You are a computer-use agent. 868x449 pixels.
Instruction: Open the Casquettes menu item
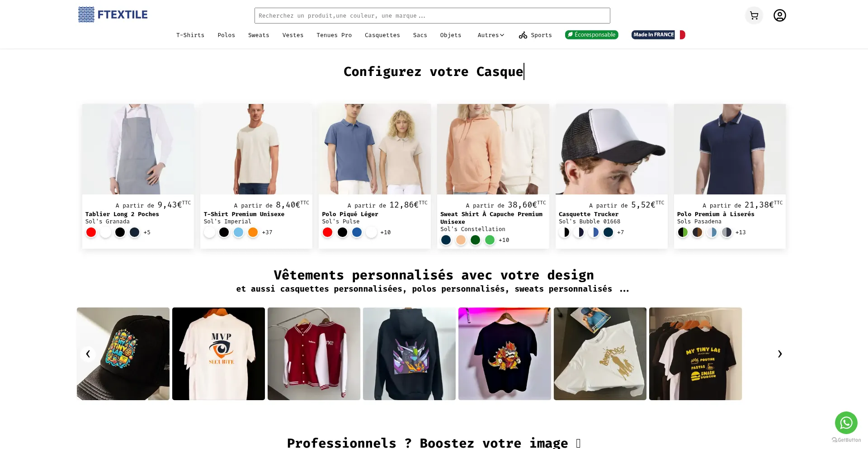[x=382, y=35]
